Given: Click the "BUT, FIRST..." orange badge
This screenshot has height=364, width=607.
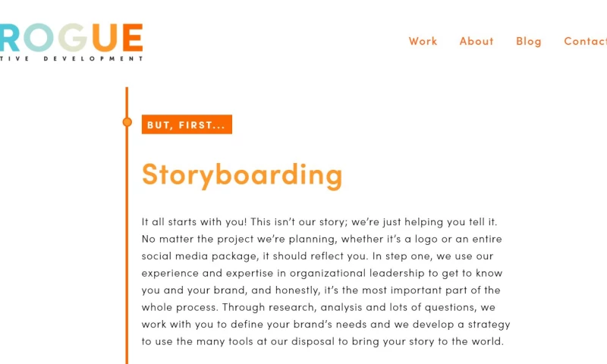Looking at the screenshot, I should click(x=187, y=124).
